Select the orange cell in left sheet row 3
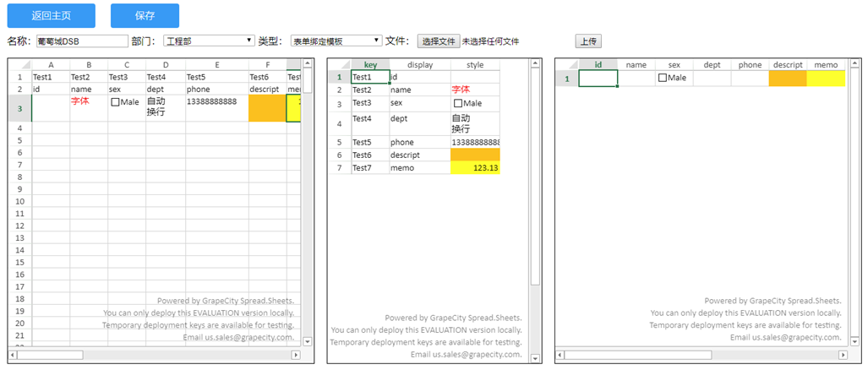Screen dimensions: 868x370 coord(267,108)
